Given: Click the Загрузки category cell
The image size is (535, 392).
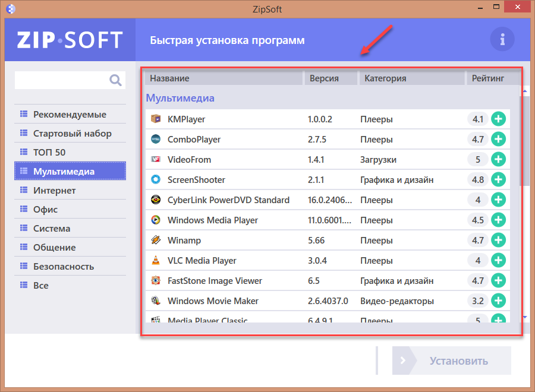Looking at the screenshot, I should tap(379, 160).
